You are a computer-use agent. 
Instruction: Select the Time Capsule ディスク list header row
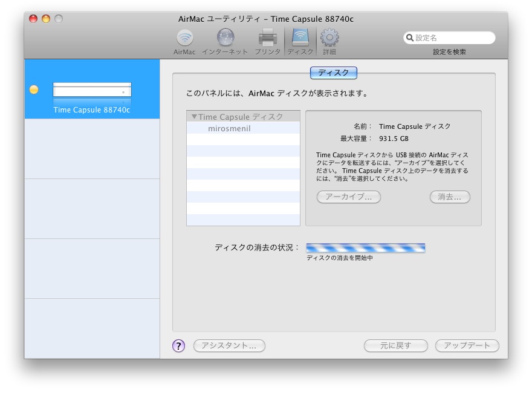(x=243, y=117)
